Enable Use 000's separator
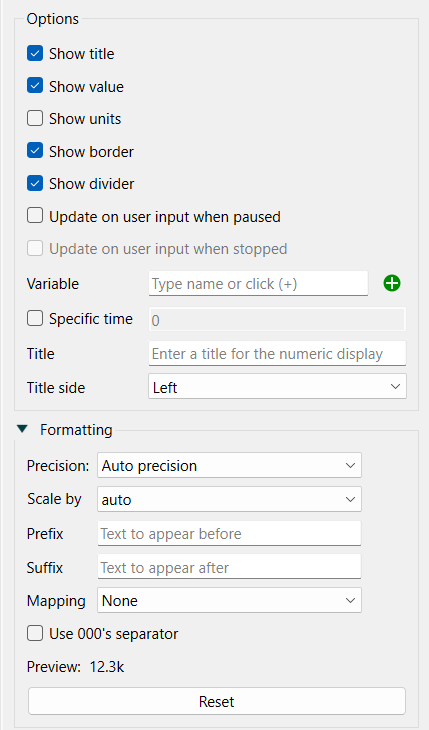 (35, 634)
